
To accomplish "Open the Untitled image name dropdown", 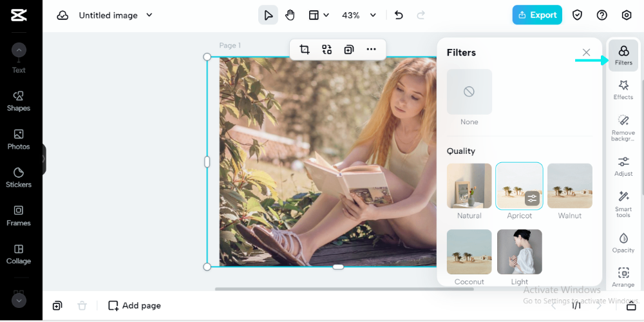I will [149, 15].
